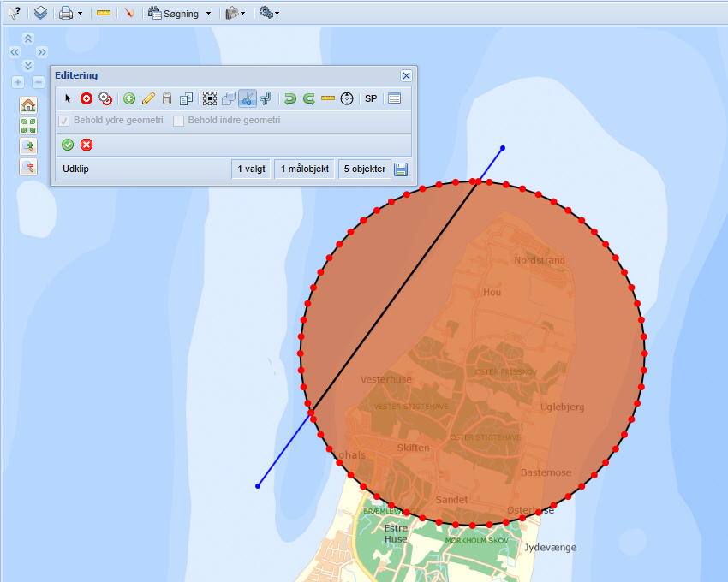Expand the gears settings dropdown arrow
The image size is (728, 582).
pos(277,14)
